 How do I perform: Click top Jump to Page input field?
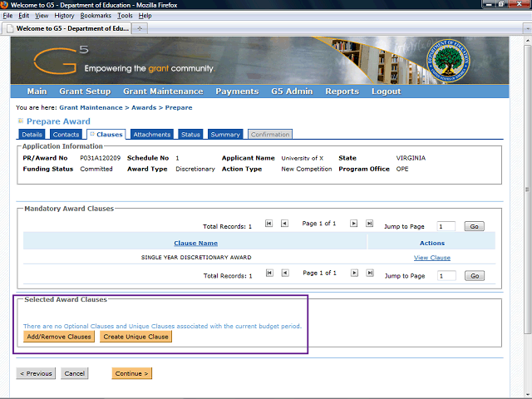446,226
